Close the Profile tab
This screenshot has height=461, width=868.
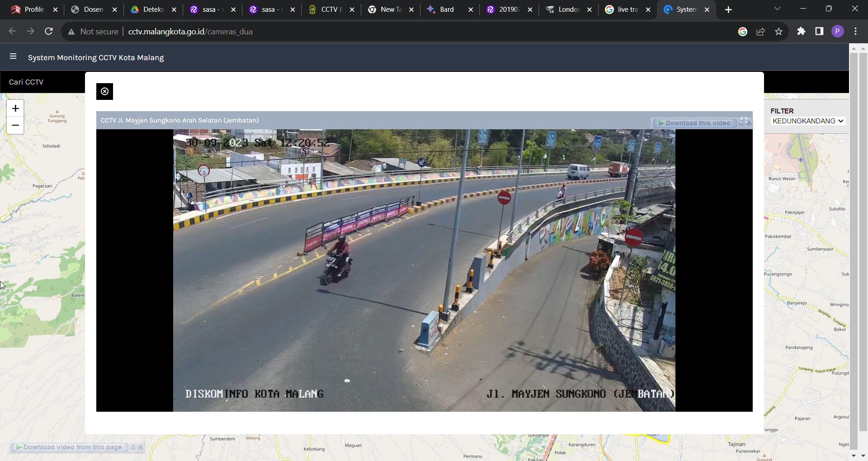pos(56,9)
